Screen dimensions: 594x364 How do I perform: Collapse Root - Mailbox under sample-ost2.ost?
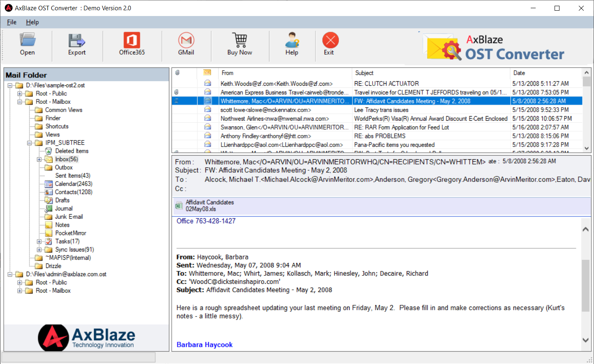(x=20, y=102)
